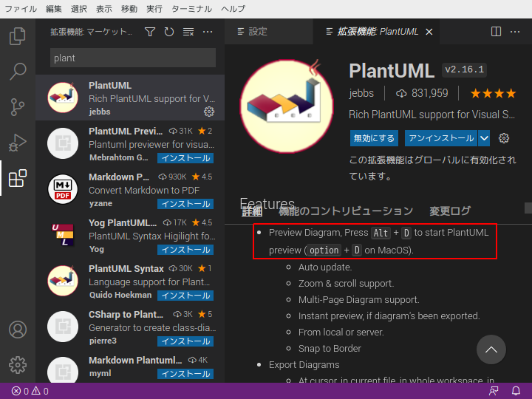Install the Markdown Plantuml extension by myml

[x=185, y=374]
